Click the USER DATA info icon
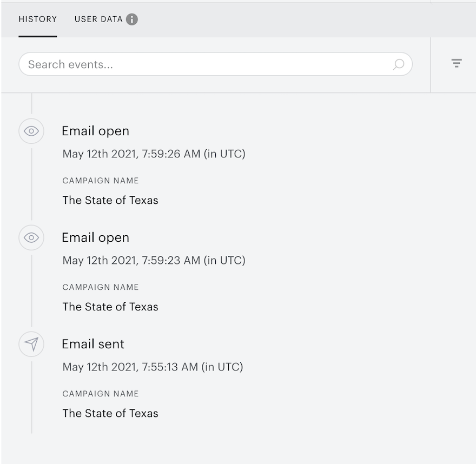 pos(132,19)
